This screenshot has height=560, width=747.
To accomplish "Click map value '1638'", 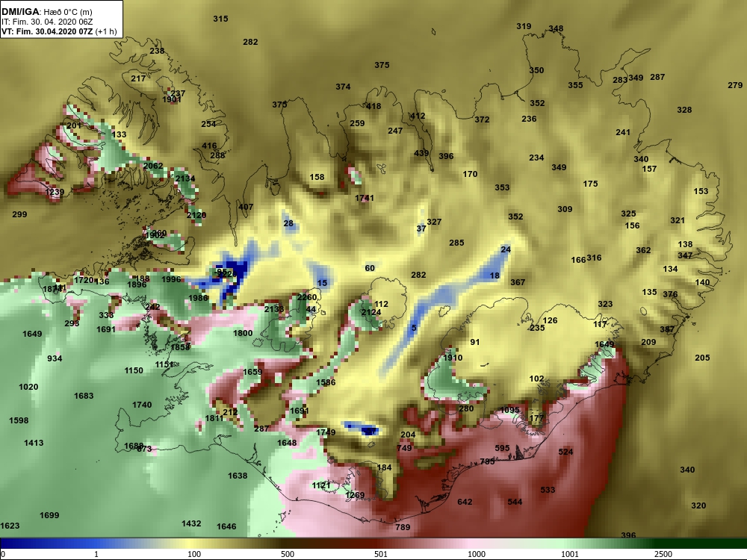I will (238, 476).
